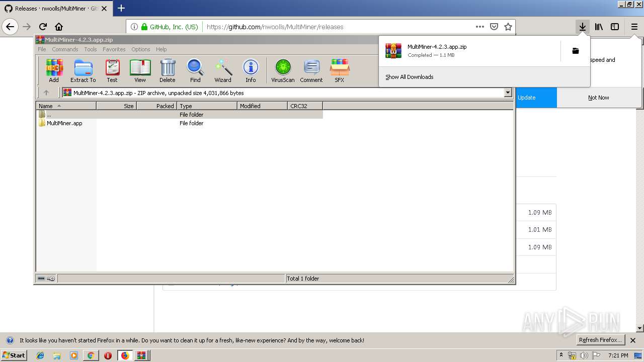Viewport: 644px width, 362px height.
Task: Click the taskbar clock 7:21 PM
Action: [x=618, y=355]
